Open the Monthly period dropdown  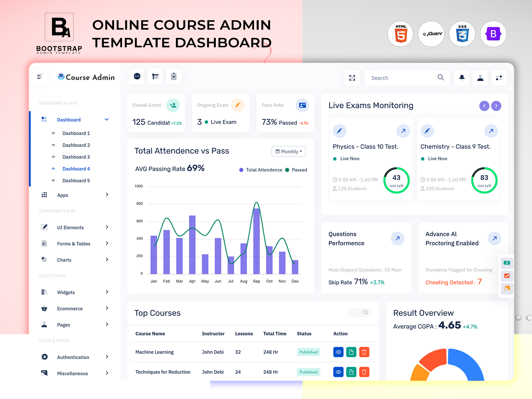point(289,151)
